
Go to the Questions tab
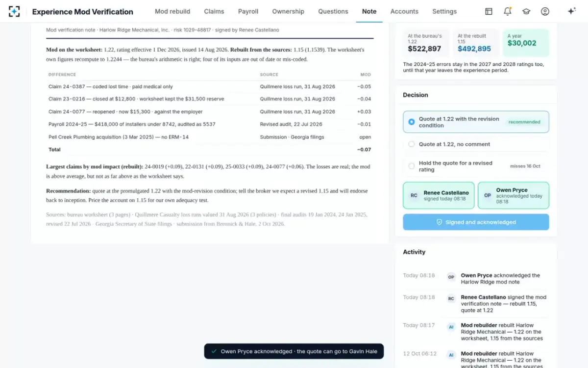tap(333, 11)
